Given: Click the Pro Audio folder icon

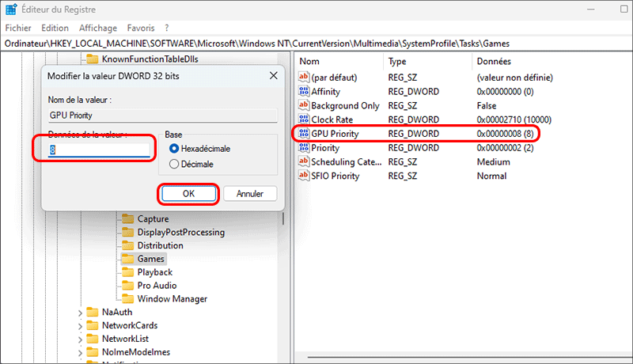Looking at the screenshot, I should pos(128,286).
